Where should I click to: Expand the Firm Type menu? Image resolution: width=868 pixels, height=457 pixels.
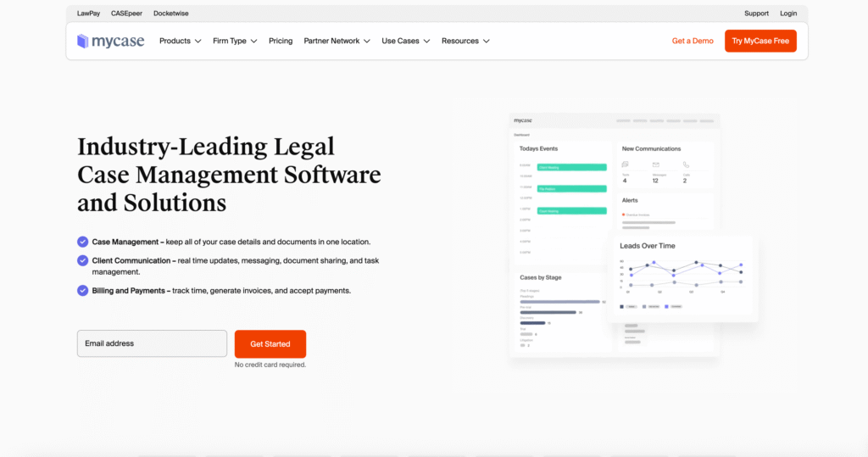pos(235,41)
